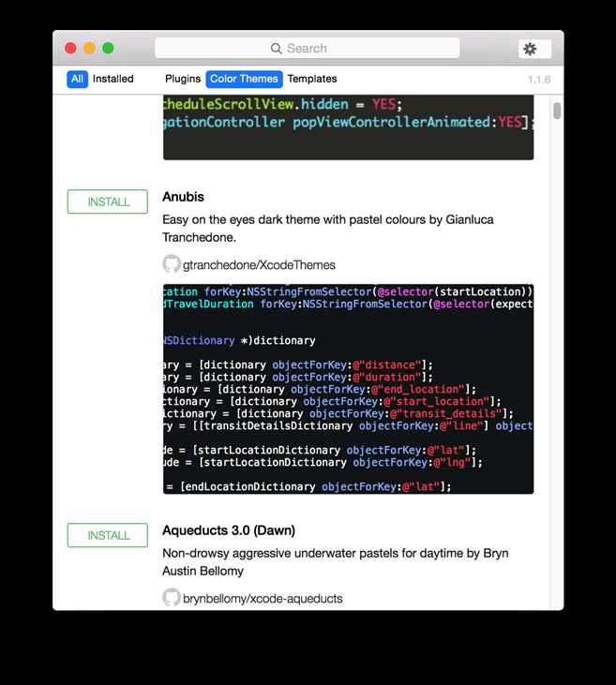Open the Templates tab
This screenshot has height=685, width=616.
312,79
